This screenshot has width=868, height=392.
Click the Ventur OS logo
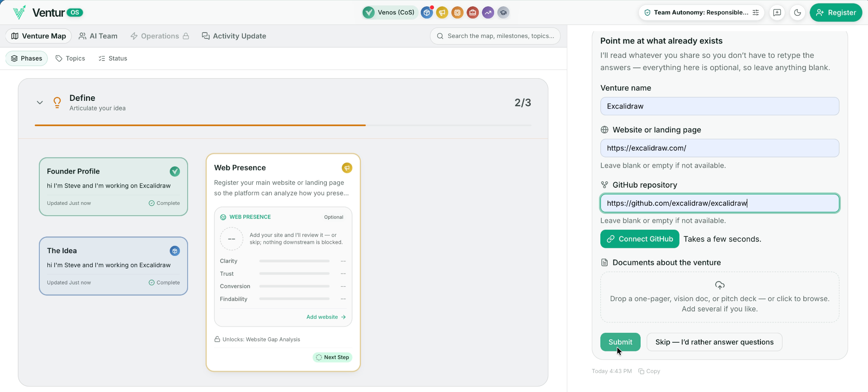[47, 12]
